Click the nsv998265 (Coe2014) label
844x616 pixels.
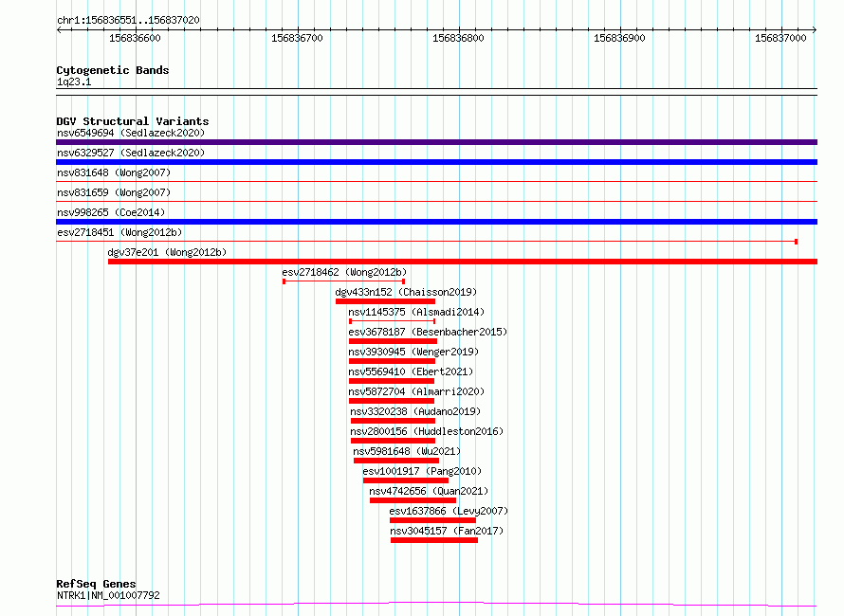point(111,212)
